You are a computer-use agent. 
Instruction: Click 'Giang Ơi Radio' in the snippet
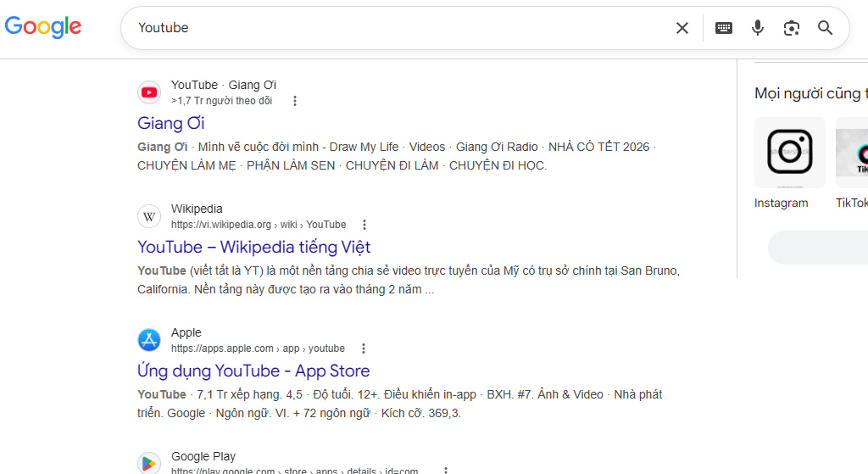(497, 147)
